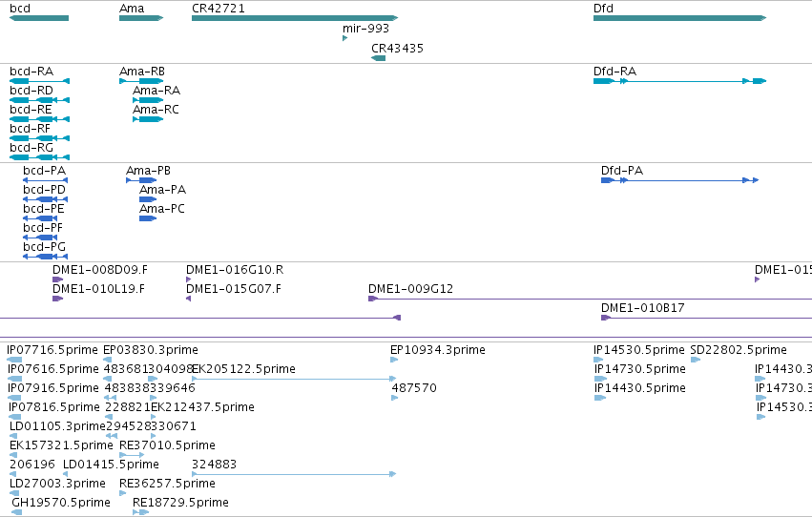The width and height of the screenshot is (812, 517).
Task: Click RE18729.5prime EST label
Action: coord(180,503)
